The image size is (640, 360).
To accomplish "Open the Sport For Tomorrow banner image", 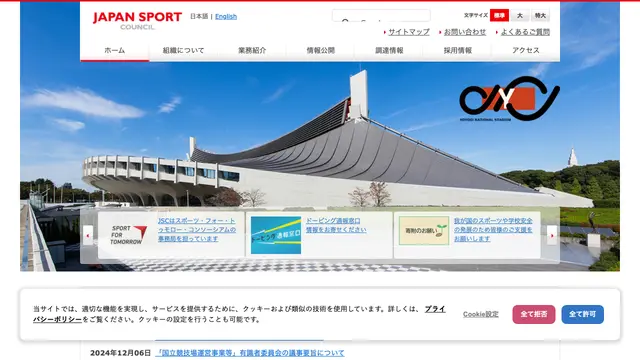I will coord(128,235).
